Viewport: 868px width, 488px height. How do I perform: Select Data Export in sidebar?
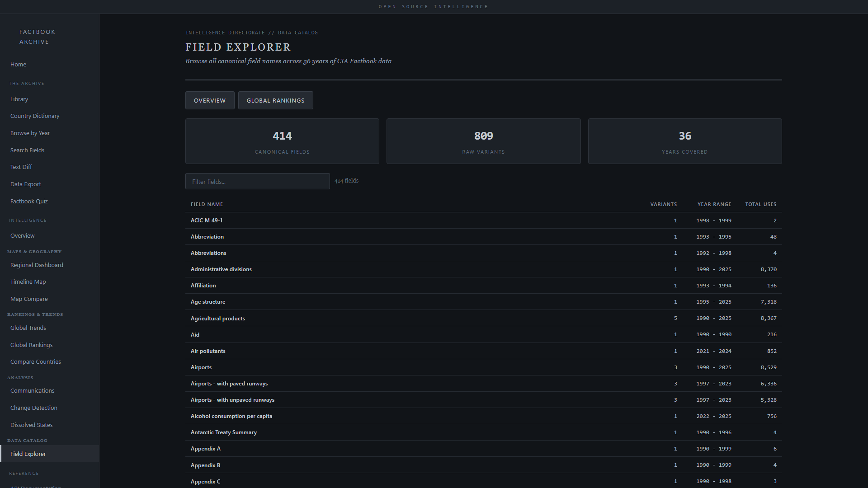(25, 184)
